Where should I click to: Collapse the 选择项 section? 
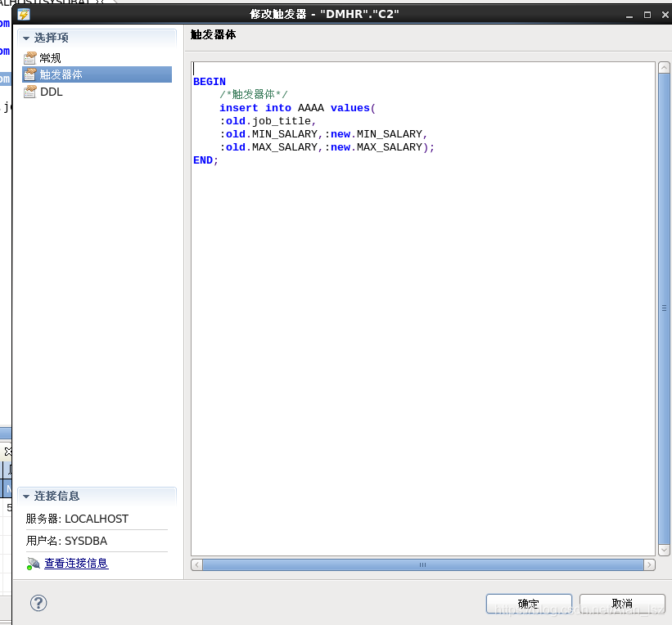(x=26, y=38)
